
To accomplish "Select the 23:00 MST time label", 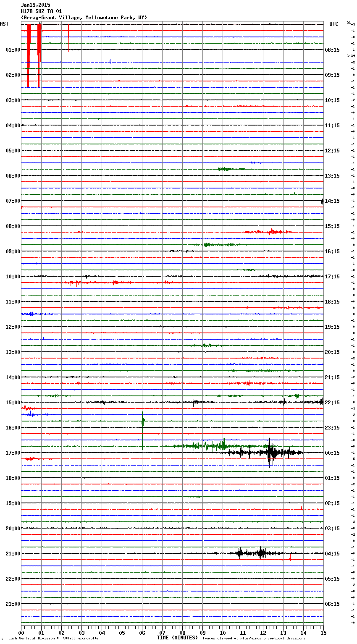I will tap(13, 604).
